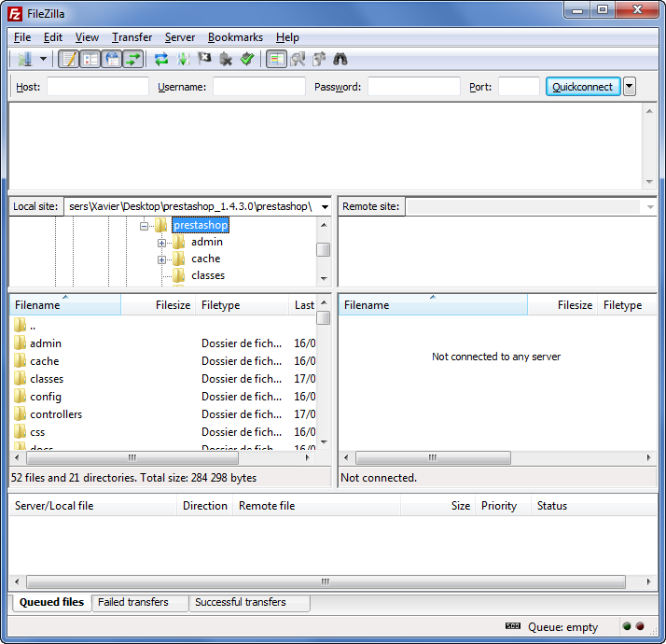Expand the cache tree node
666x644 pixels.
pyautogui.click(x=161, y=259)
